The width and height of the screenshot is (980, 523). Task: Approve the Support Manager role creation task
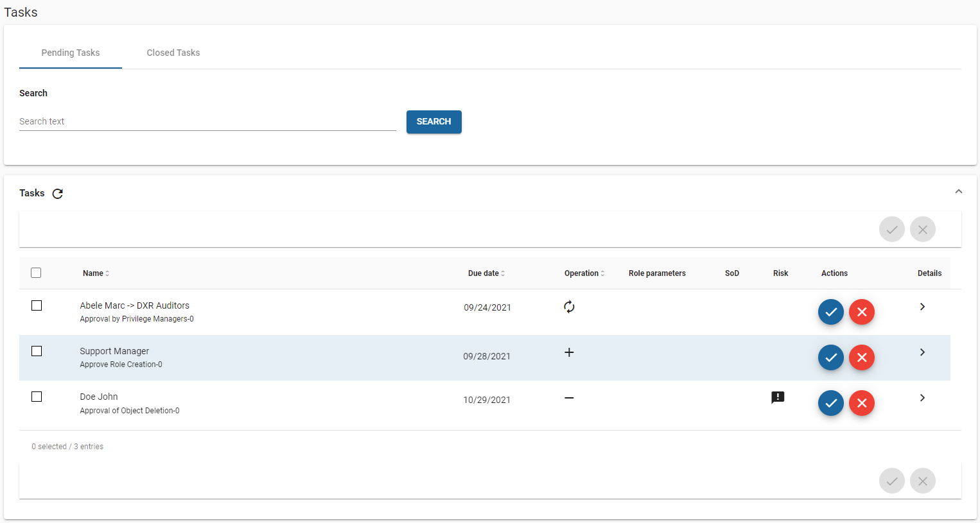click(x=830, y=357)
